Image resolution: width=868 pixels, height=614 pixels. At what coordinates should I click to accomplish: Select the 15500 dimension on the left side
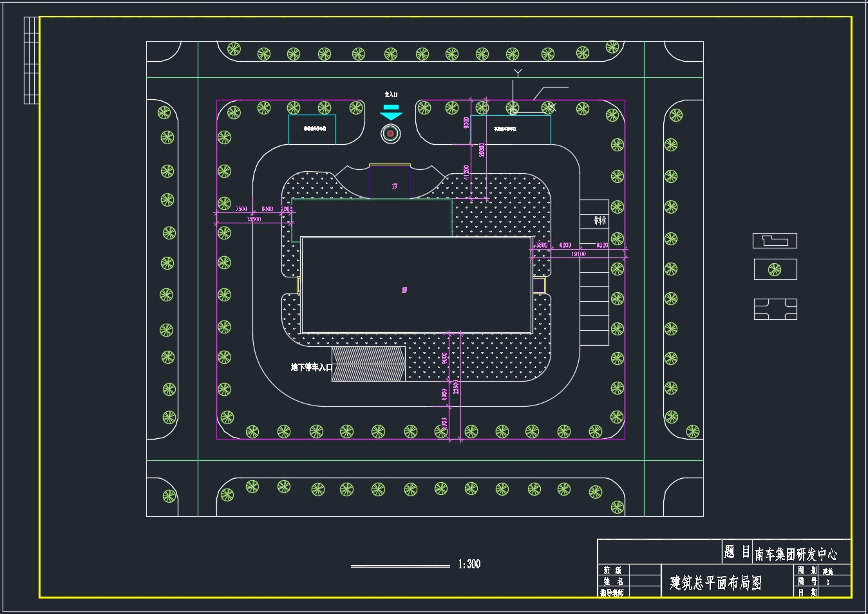click(254, 219)
